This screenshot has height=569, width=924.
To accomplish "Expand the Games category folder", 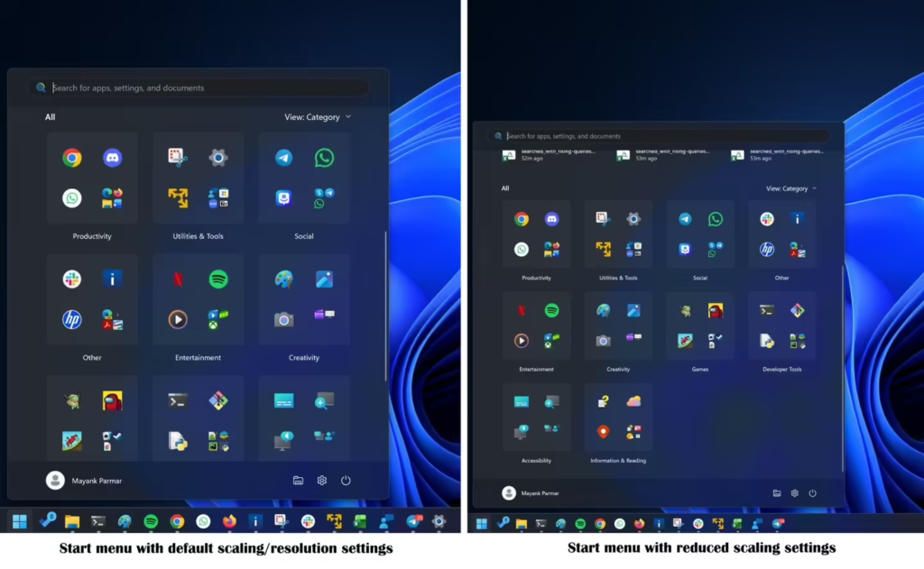I will pyautogui.click(x=701, y=325).
